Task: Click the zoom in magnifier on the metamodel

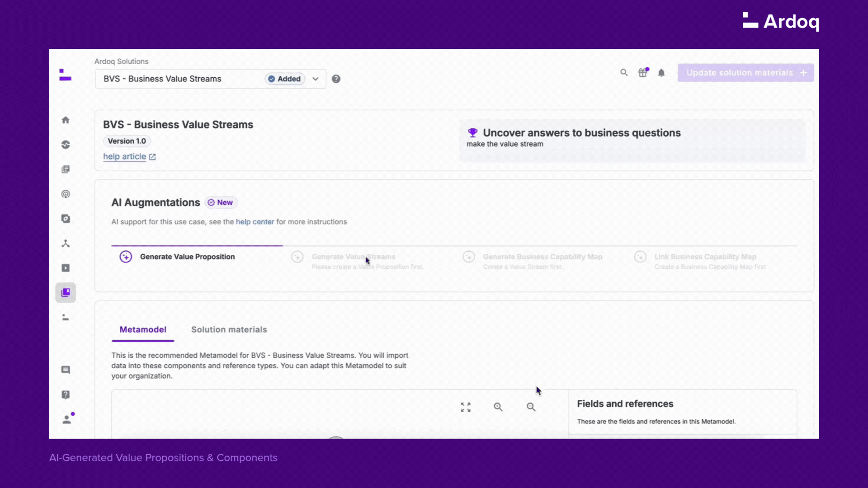Action: (x=498, y=407)
